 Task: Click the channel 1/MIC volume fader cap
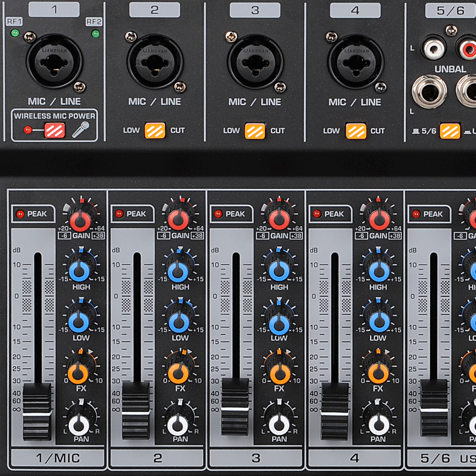(x=37, y=411)
